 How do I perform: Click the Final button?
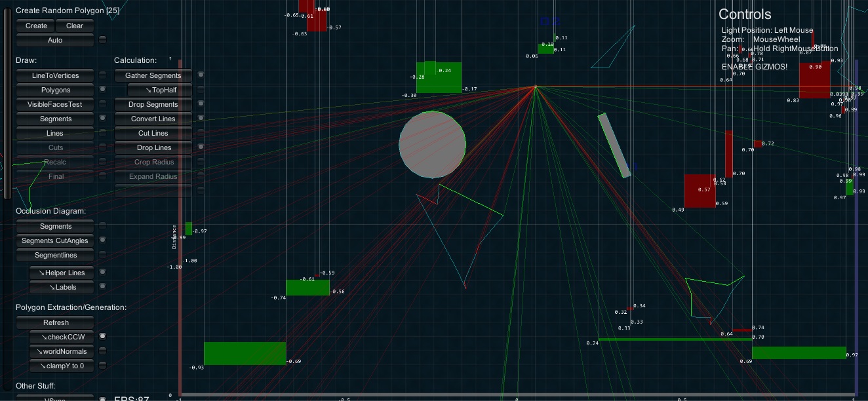point(55,177)
